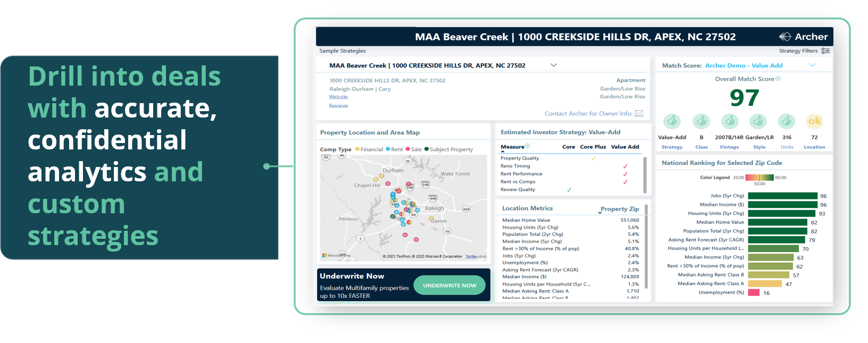Click the UNDERWRITE NOW button
Viewport: 868px width, 343px height.
pyautogui.click(x=449, y=286)
